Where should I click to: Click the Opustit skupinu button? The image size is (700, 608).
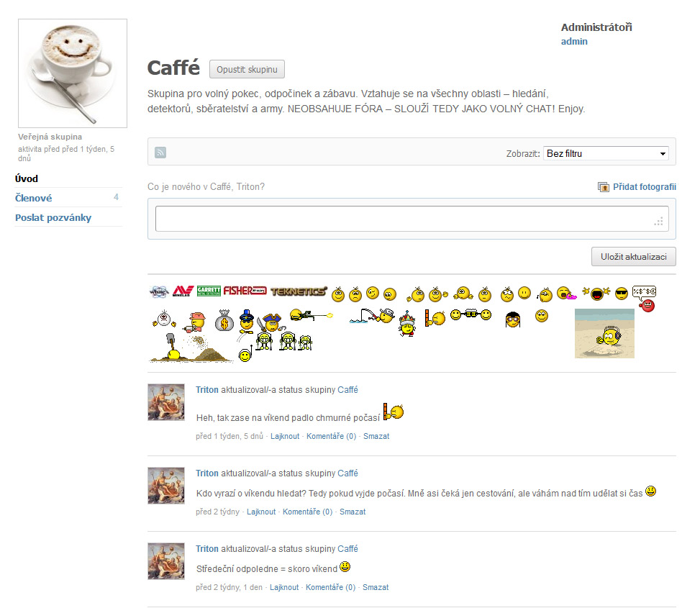(247, 69)
